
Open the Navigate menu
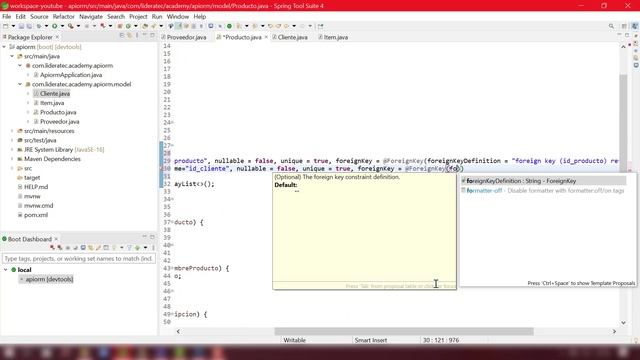[x=91, y=17]
